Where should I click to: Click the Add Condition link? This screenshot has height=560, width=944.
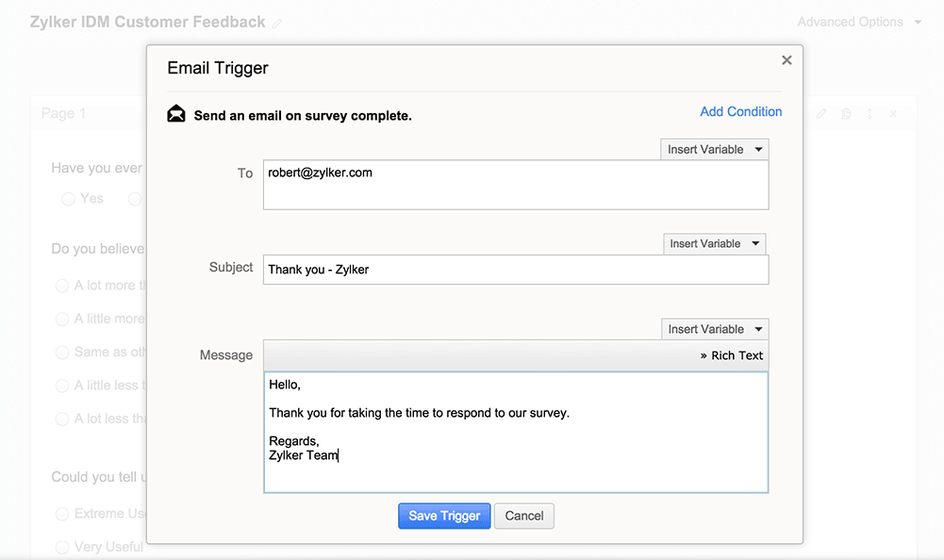coord(740,111)
